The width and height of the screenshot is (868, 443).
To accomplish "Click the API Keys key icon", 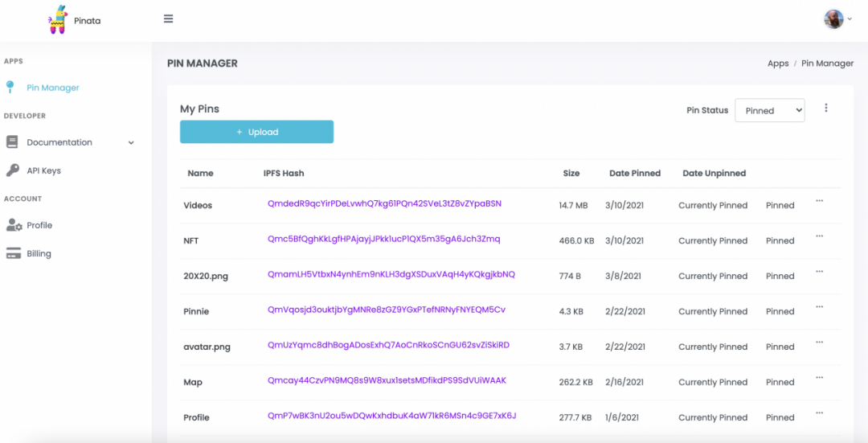I will click(x=12, y=170).
